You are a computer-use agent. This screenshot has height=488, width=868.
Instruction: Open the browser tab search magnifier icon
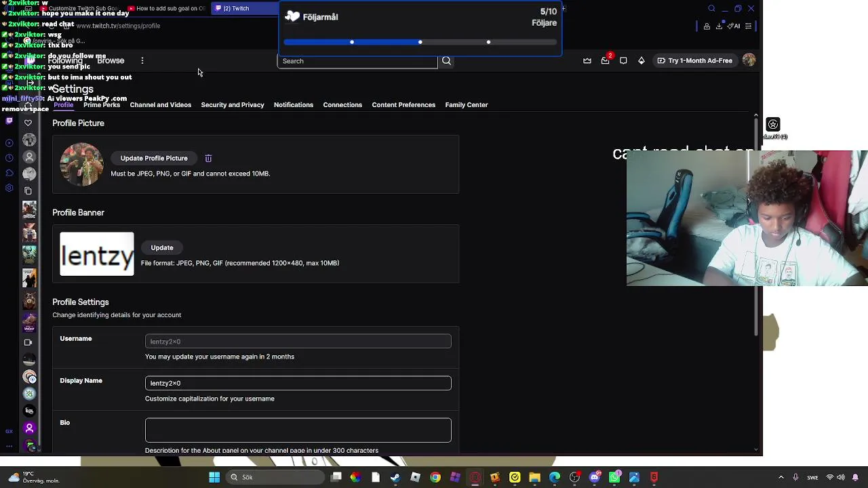click(x=711, y=9)
